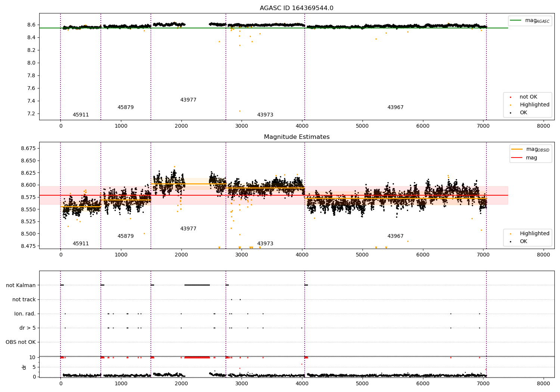Click the 8.575 y-tick label
Image resolution: width=560 pixels, height=392 pixels.
point(28,197)
